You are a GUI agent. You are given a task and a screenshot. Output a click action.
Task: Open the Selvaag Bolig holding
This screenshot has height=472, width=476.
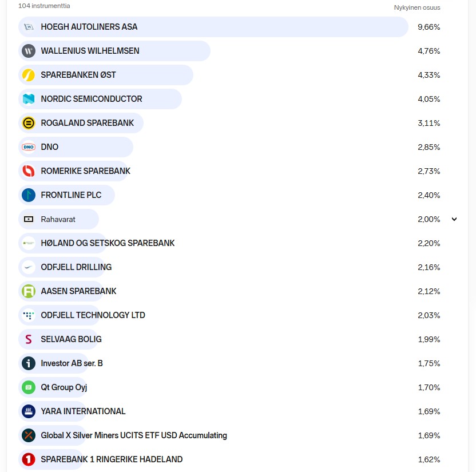(x=71, y=339)
